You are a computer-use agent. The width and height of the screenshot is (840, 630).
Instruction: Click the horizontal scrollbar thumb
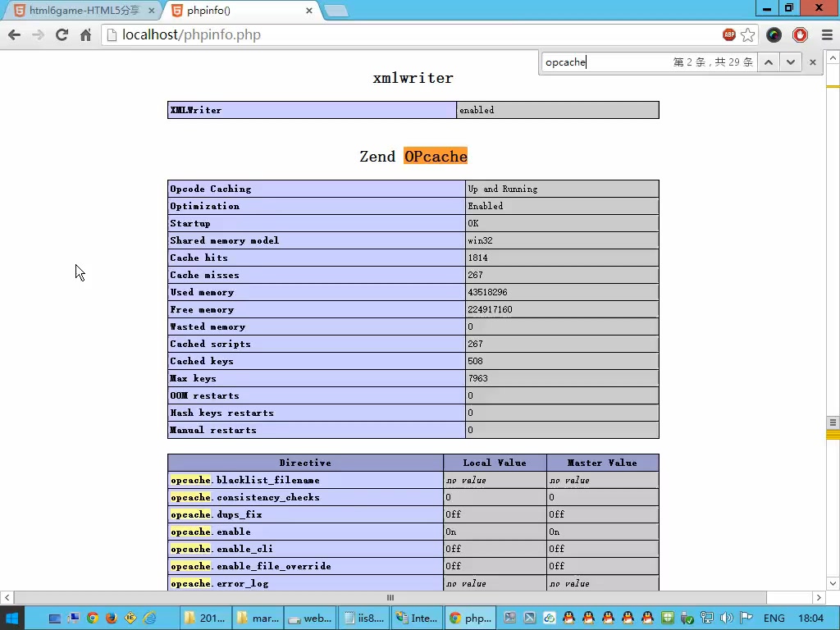(x=390, y=597)
